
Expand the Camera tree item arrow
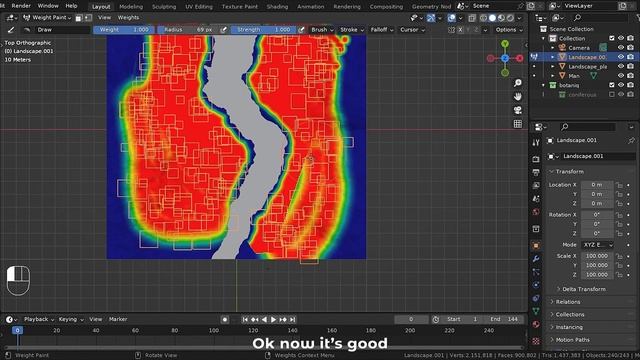click(x=553, y=48)
